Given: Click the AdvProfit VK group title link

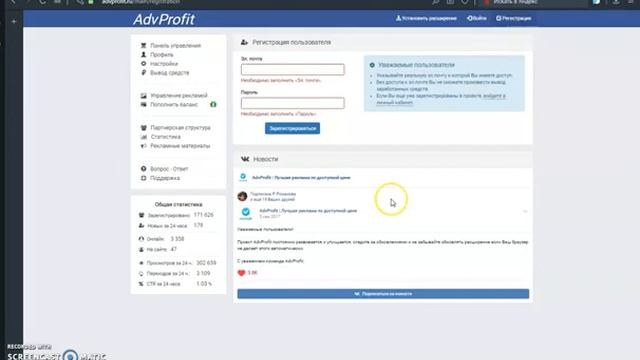Looking at the screenshot, I should pyautogui.click(x=301, y=178).
